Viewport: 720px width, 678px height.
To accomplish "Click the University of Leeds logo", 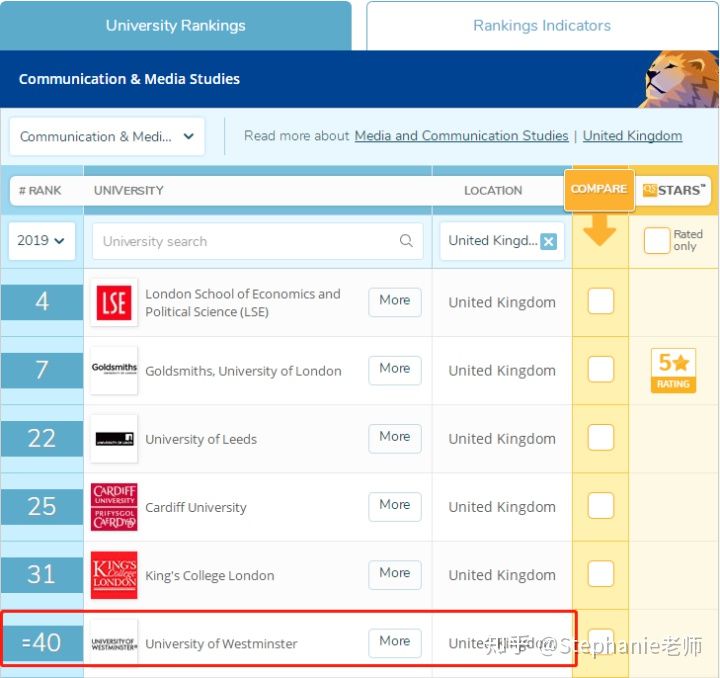I will [x=114, y=439].
